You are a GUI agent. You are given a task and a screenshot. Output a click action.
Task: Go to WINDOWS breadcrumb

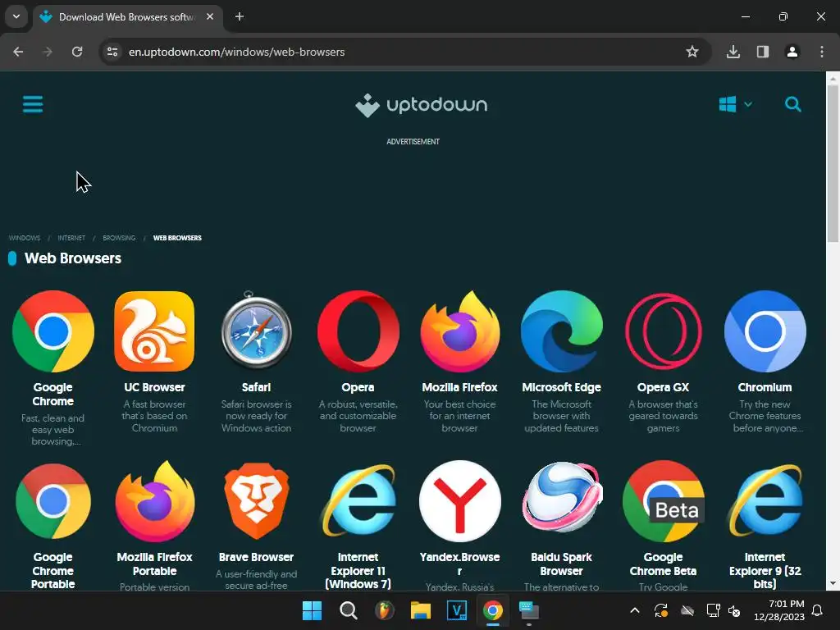(25, 238)
